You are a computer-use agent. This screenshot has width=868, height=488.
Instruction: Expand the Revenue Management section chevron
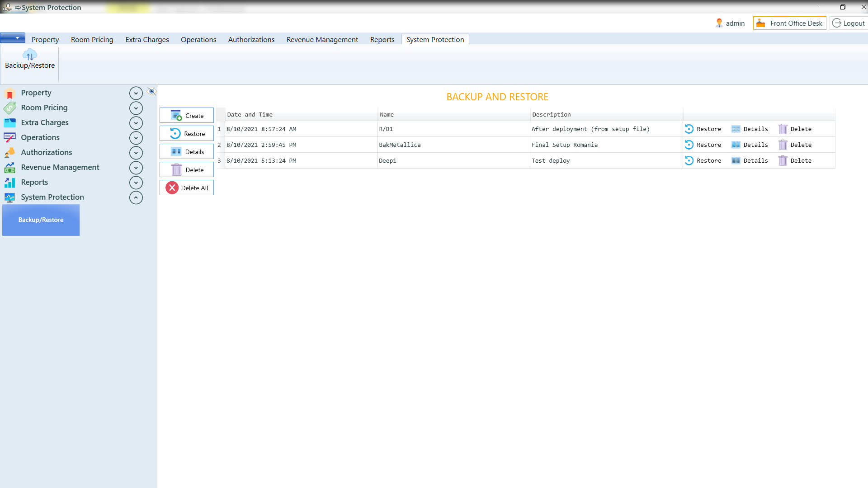[x=136, y=168]
